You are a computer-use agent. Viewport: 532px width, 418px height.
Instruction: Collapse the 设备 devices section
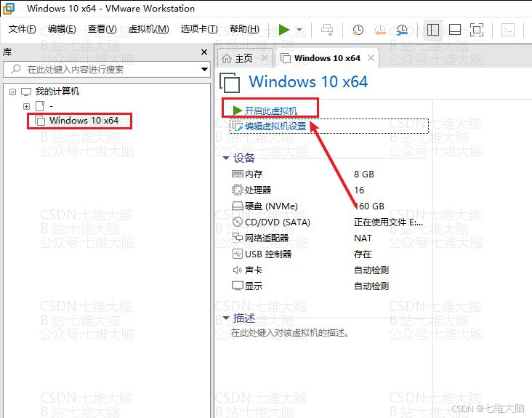(225, 158)
